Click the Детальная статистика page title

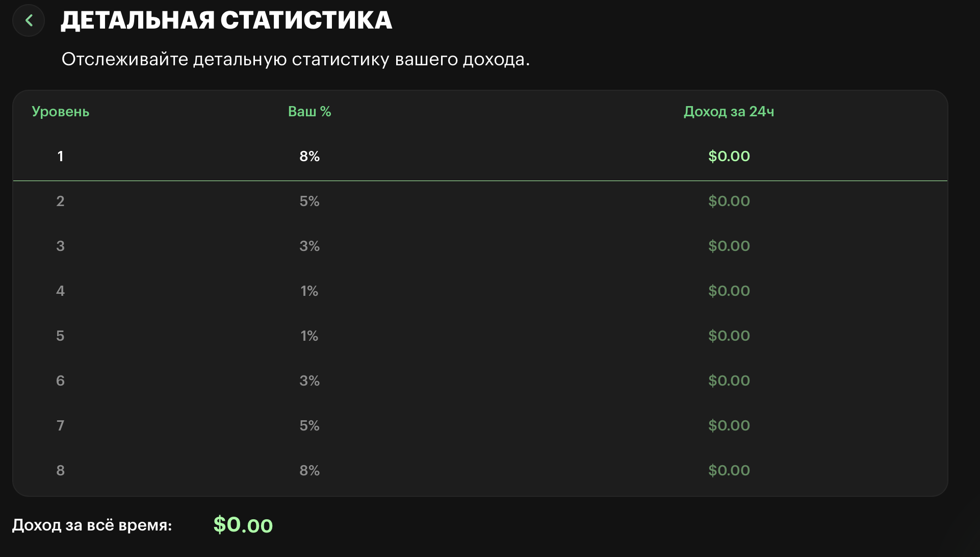click(226, 20)
